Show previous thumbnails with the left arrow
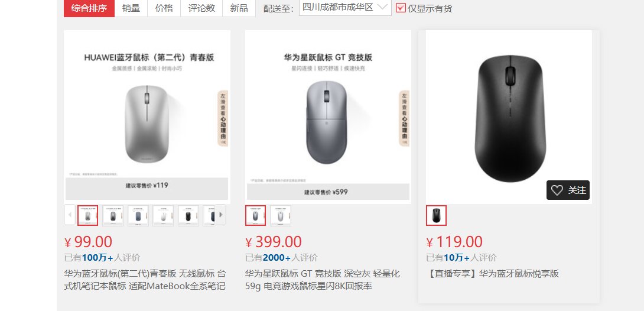The width and height of the screenshot is (644, 311). (69, 215)
